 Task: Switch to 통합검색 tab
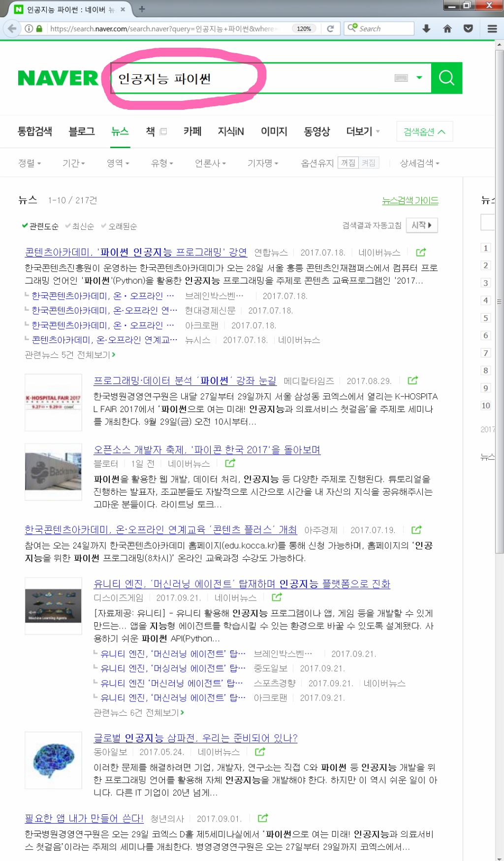point(34,131)
